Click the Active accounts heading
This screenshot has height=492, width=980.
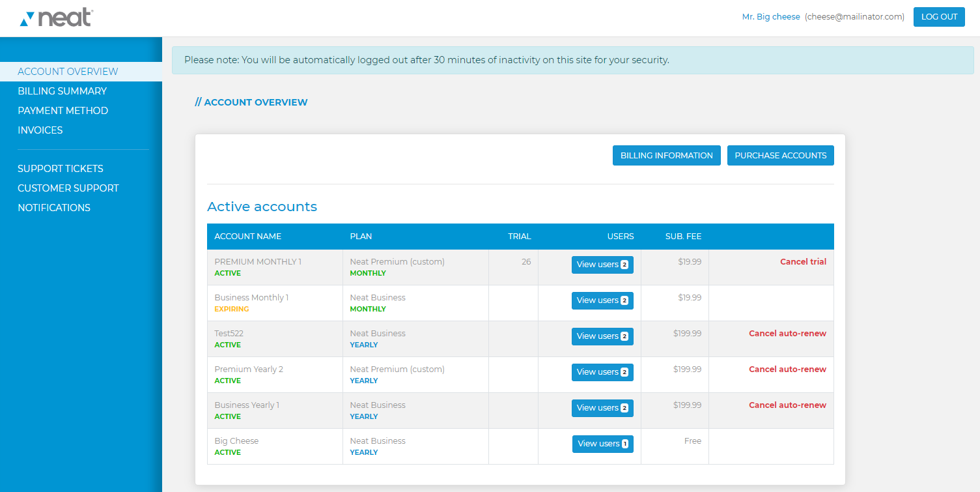pyautogui.click(x=262, y=207)
